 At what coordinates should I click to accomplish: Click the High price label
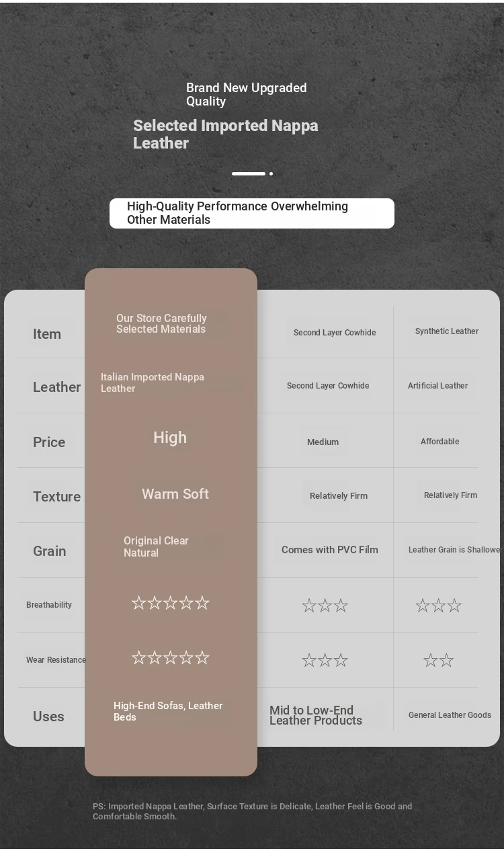point(170,438)
